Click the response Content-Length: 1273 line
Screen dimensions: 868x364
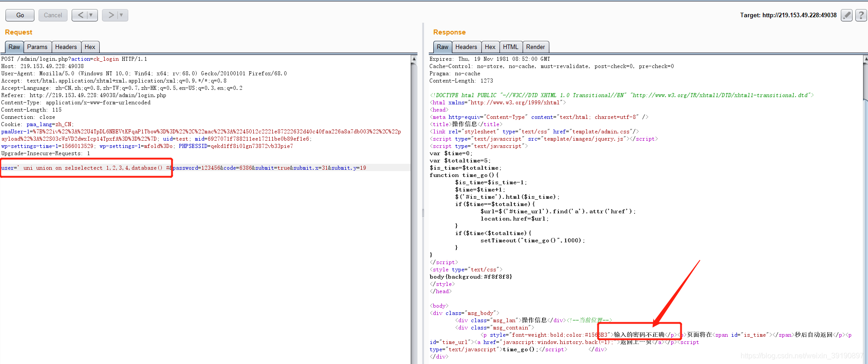tap(461, 81)
